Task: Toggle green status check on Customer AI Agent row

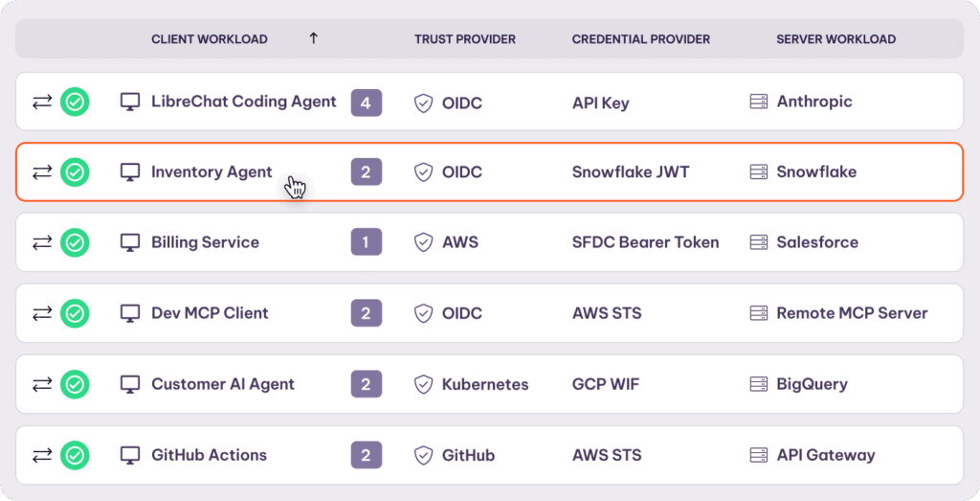Action: click(x=75, y=384)
